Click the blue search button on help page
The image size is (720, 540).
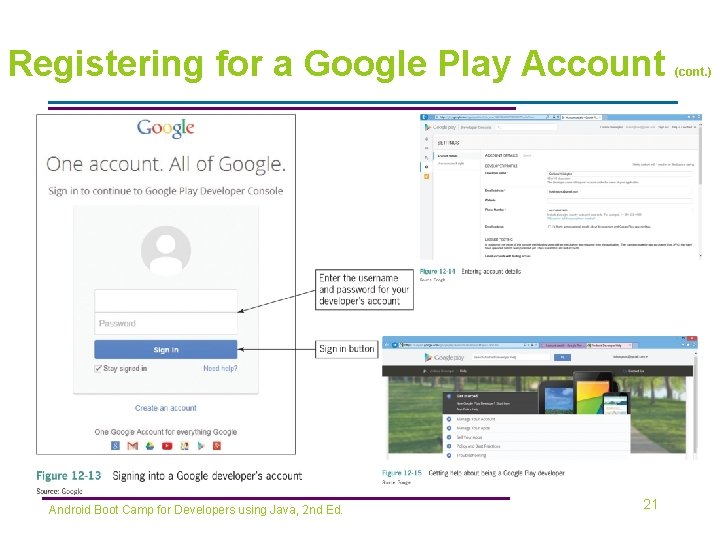[x=562, y=357]
